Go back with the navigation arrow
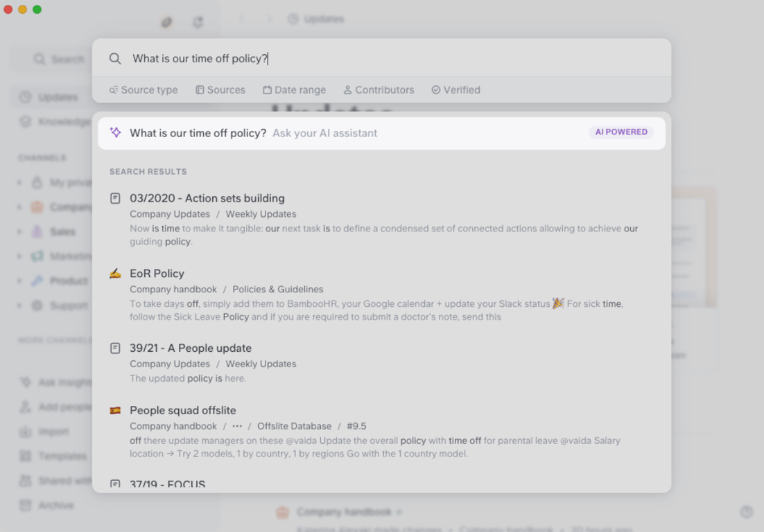Image resolution: width=764 pixels, height=532 pixels. point(242,19)
